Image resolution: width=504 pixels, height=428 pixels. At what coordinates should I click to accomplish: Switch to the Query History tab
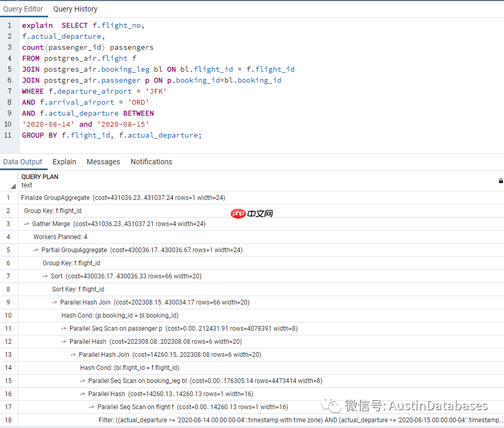click(75, 8)
